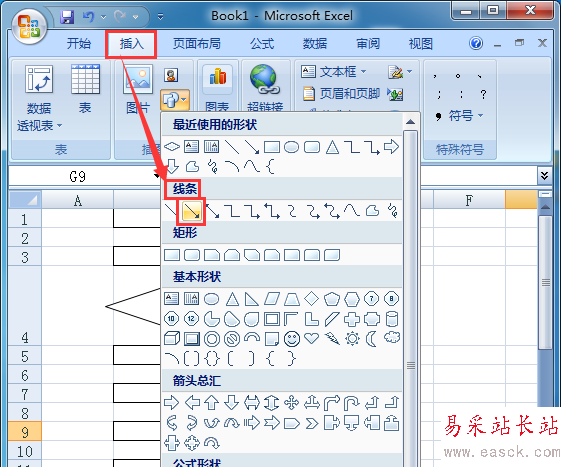Insert the question mark special symbol
Viewport: 561px width, 467px height.
click(x=483, y=94)
